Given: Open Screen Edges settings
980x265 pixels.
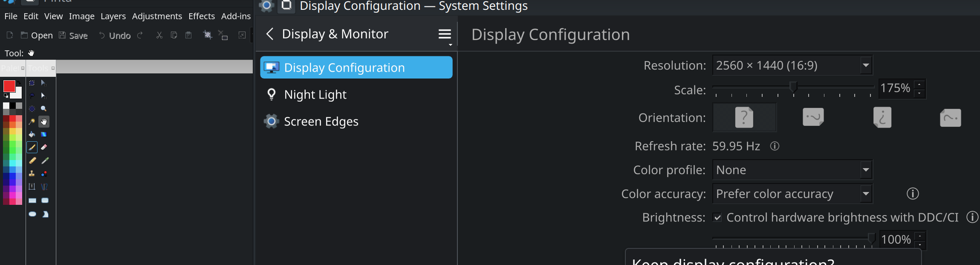Looking at the screenshot, I should click(x=356, y=121).
